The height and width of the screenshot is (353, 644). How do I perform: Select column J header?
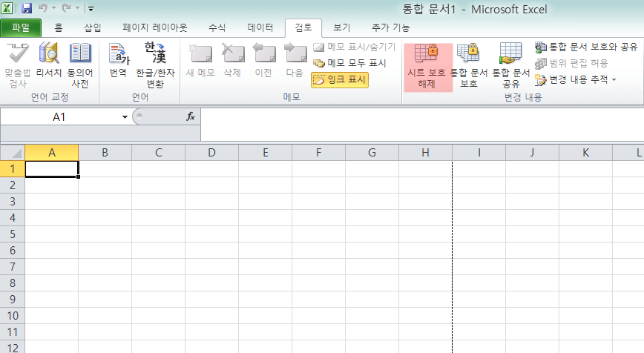(x=532, y=153)
